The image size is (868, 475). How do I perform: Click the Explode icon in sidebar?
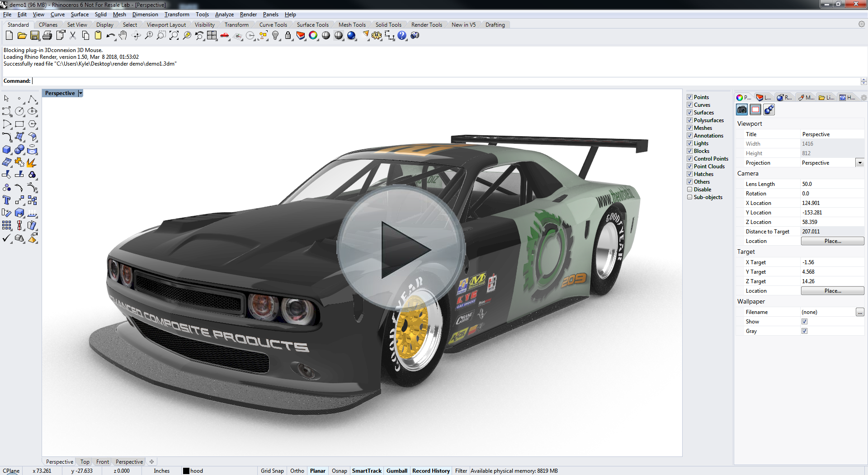coord(32,162)
